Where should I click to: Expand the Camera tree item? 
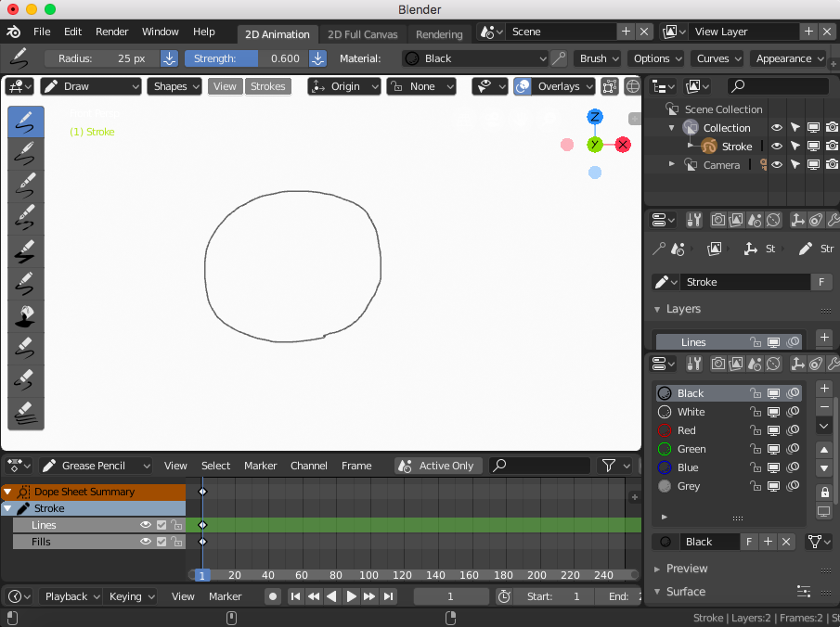(672, 164)
